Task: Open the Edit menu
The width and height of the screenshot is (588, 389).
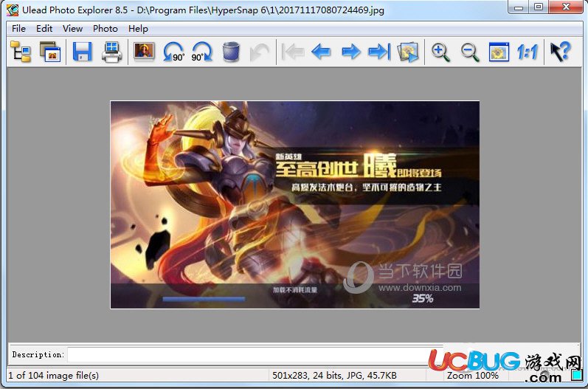Action: 44,29
